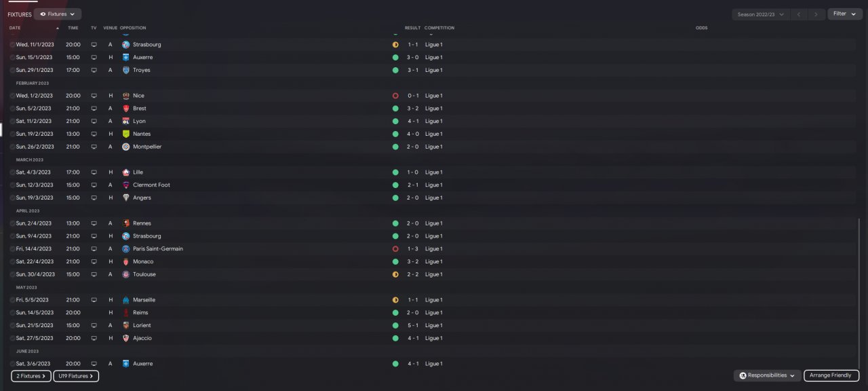Toggle the checkmark on the Wed 11/1/2023 fixture
The height and width of the screenshot is (391, 868).
[x=12, y=45]
